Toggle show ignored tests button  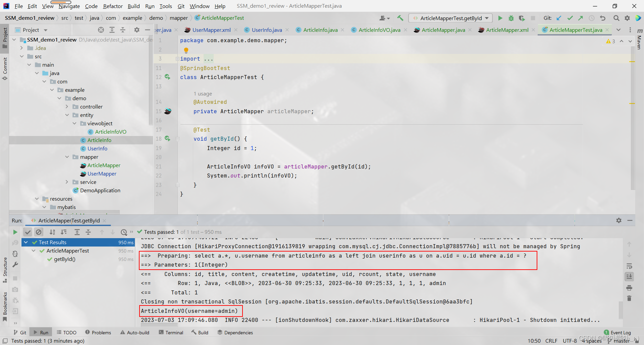coord(39,232)
